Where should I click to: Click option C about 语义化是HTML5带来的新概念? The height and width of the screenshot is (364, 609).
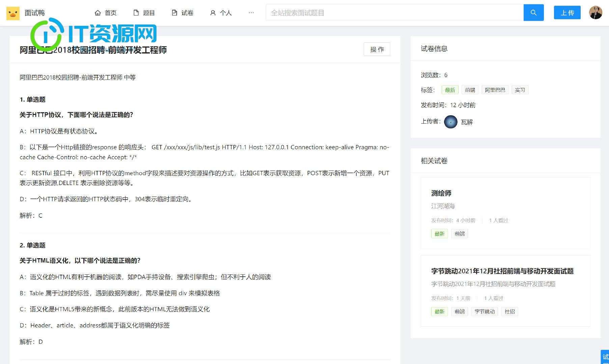115,309
